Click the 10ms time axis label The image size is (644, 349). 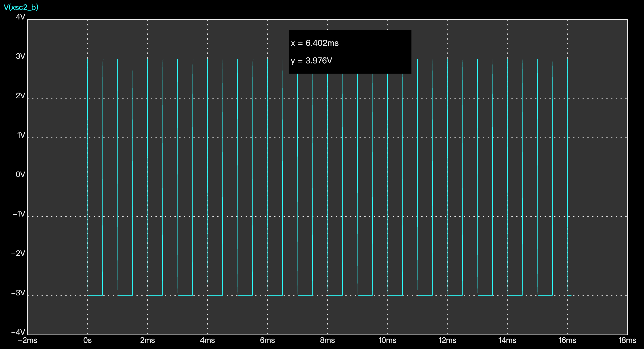pos(387,340)
